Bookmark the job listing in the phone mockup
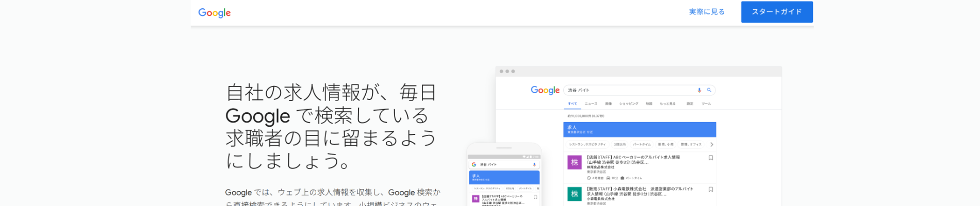 (x=535, y=197)
